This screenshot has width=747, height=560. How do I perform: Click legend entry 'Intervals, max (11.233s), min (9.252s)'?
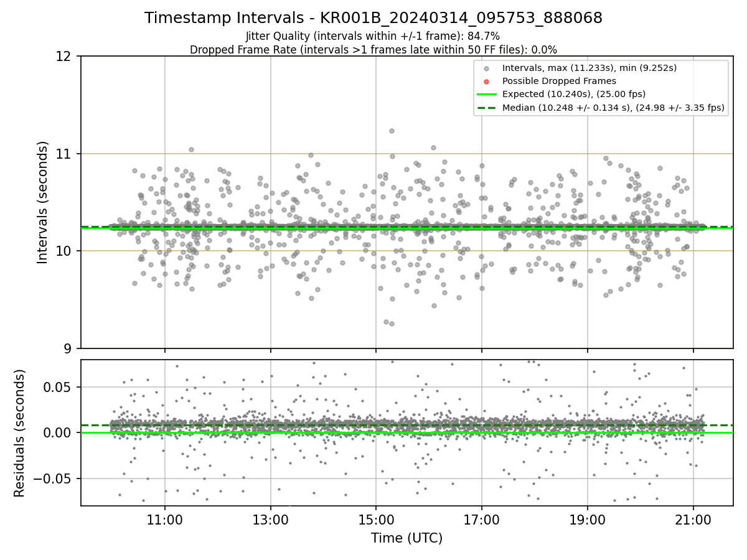(590, 68)
